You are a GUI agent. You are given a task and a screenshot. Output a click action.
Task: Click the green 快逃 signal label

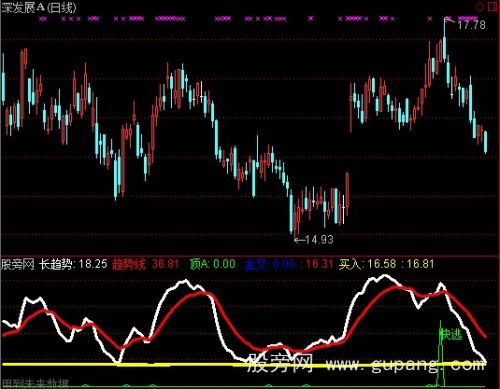451,334
